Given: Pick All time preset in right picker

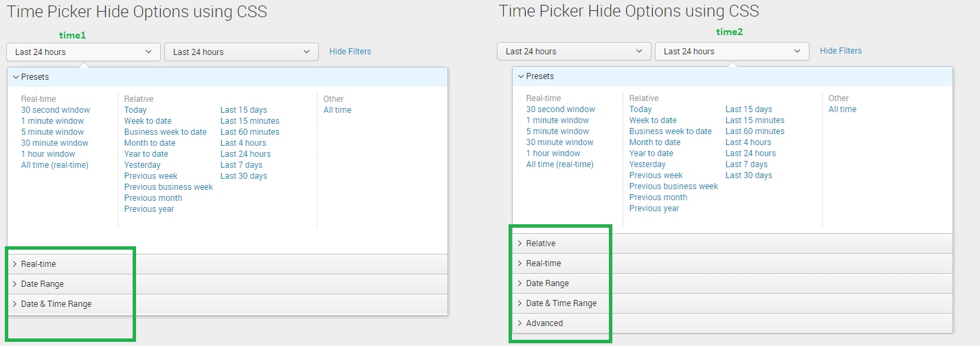Looking at the screenshot, I should click(x=843, y=109).
